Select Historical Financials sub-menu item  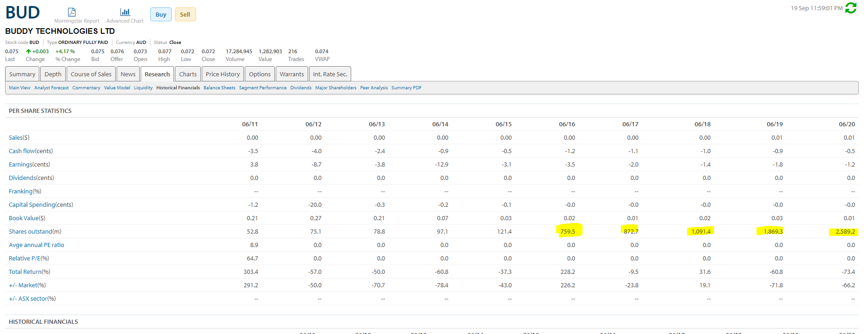178,87
